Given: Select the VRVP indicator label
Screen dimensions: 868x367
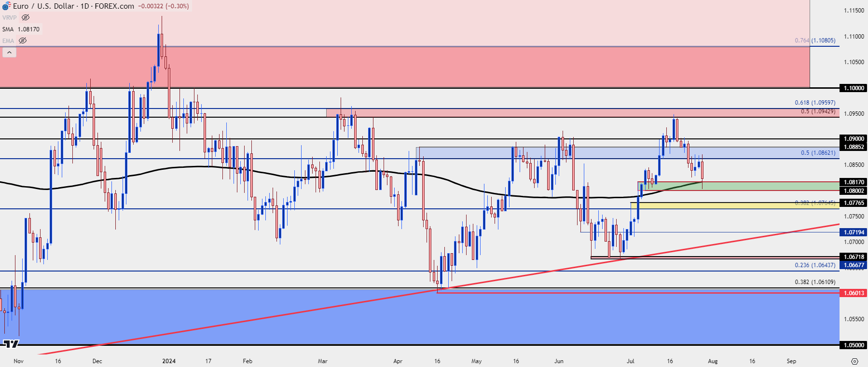Looking at the screenshot, I should click(x=9, y=17).
